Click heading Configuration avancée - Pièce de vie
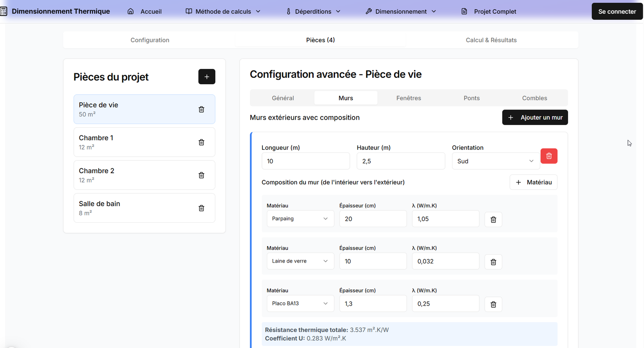 tap(336, 75)
